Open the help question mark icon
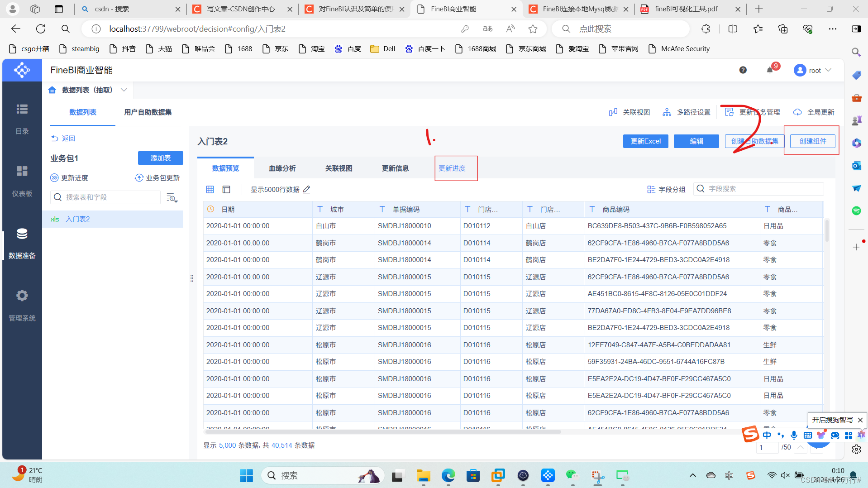This screenshot has width=868, height=488. (743, 70)
